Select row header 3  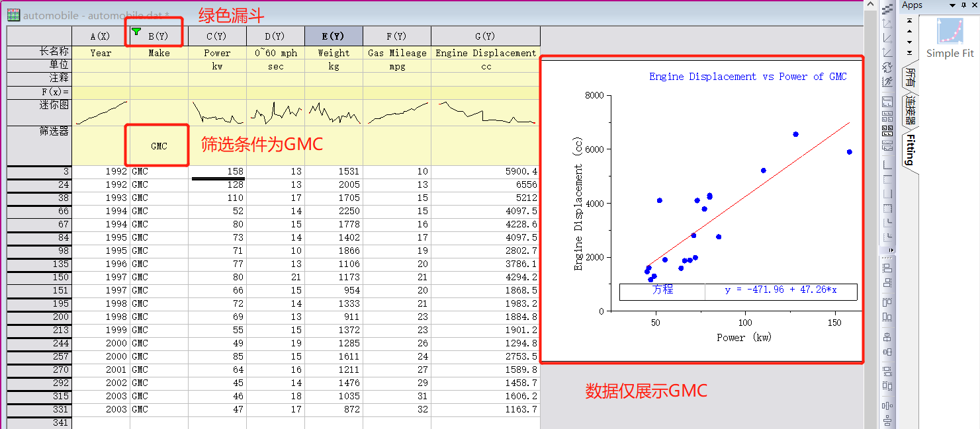(39, 172)
